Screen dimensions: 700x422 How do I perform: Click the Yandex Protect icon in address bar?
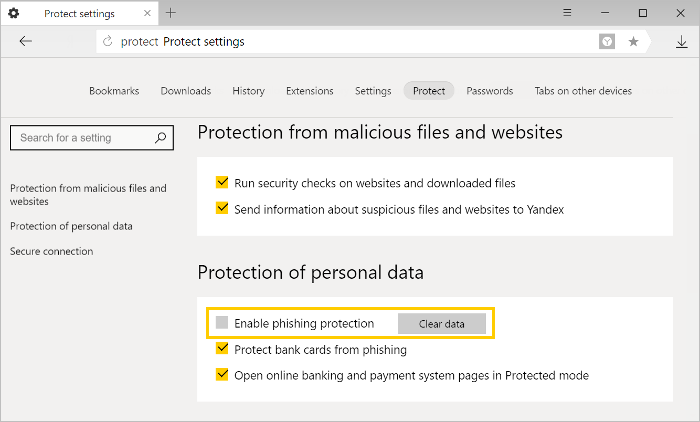coord(607,42)
